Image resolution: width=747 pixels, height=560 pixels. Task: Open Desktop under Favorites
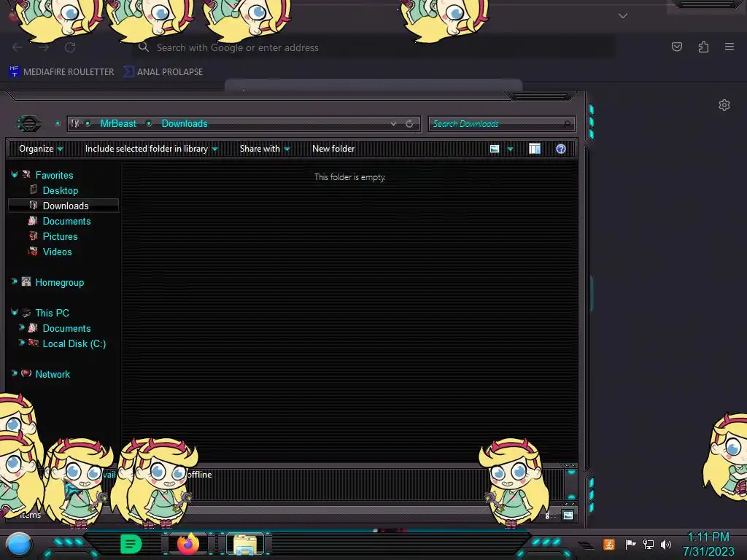tap(61, 190)
